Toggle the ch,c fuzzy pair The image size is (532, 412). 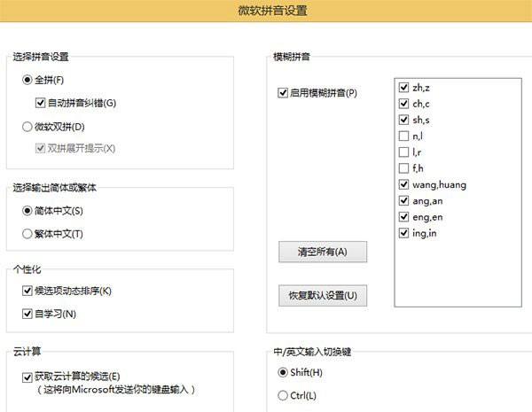pyautogui.click(x=404, y=104)
